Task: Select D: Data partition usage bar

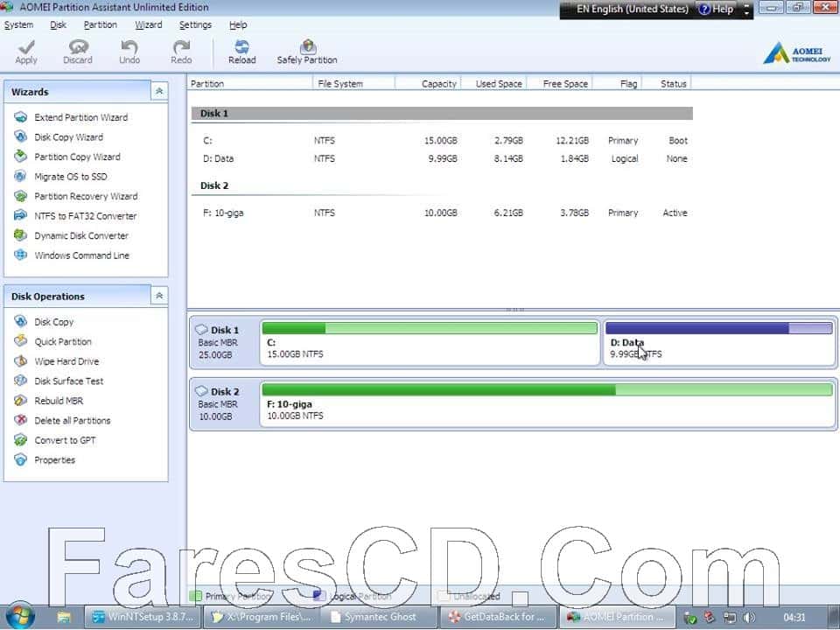Action: click(719, 328)
